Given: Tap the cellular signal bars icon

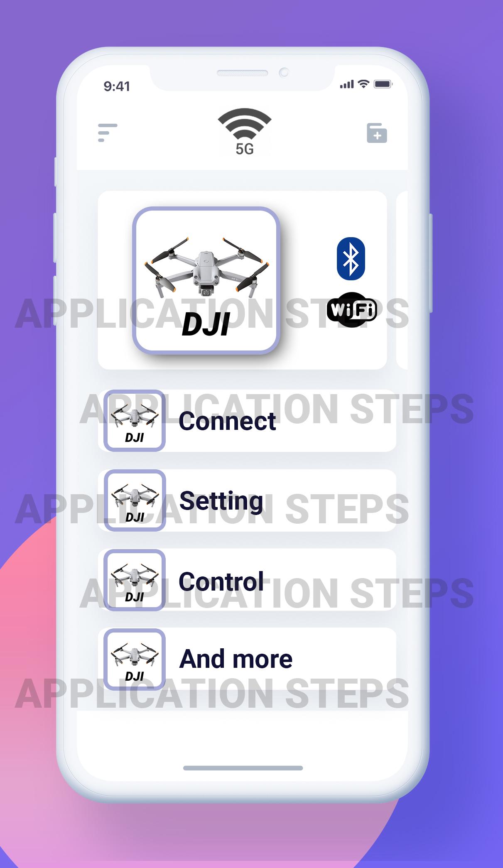Looking at the screenshot, I should point(347,84).
